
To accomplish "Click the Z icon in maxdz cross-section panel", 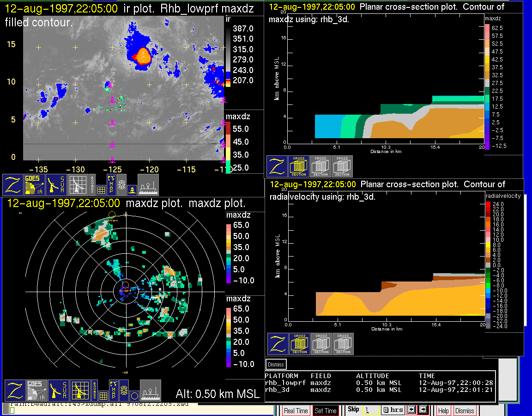I will click(x=277, y=166).
